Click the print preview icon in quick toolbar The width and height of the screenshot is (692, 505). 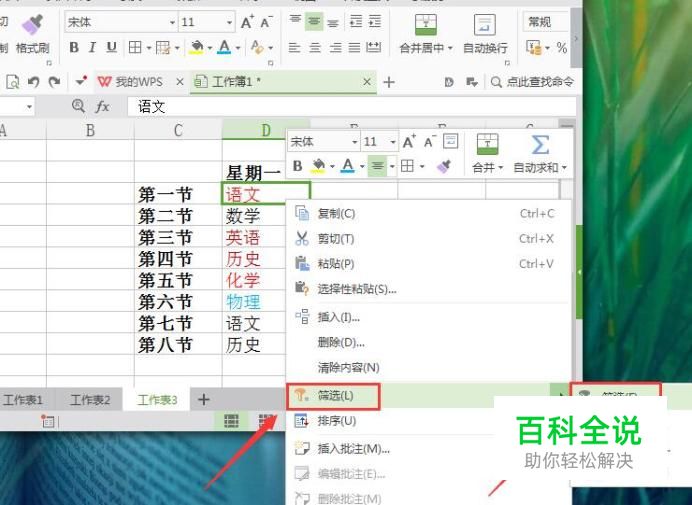(12, 82)
